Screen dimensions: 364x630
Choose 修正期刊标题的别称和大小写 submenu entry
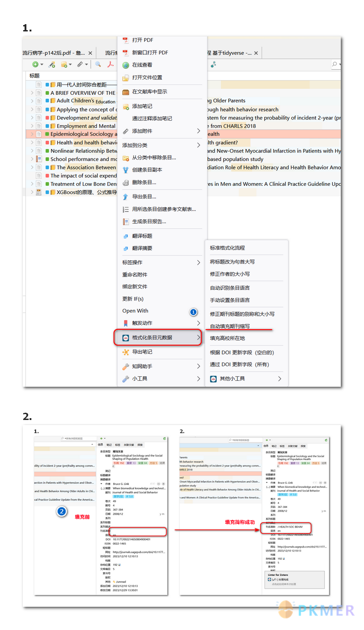tap(242, 314)
